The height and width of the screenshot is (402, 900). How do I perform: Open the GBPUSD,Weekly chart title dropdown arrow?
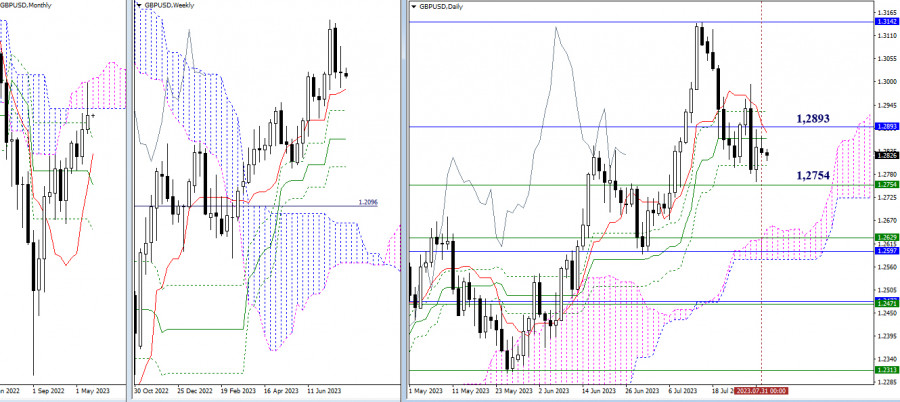click(139, 6)
